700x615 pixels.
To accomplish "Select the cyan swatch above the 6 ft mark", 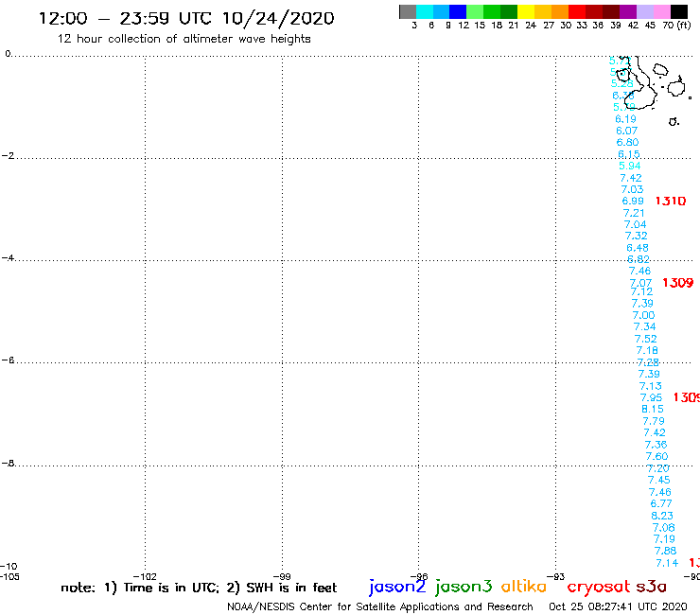I will pyautogui.click(x=425, y=11).
